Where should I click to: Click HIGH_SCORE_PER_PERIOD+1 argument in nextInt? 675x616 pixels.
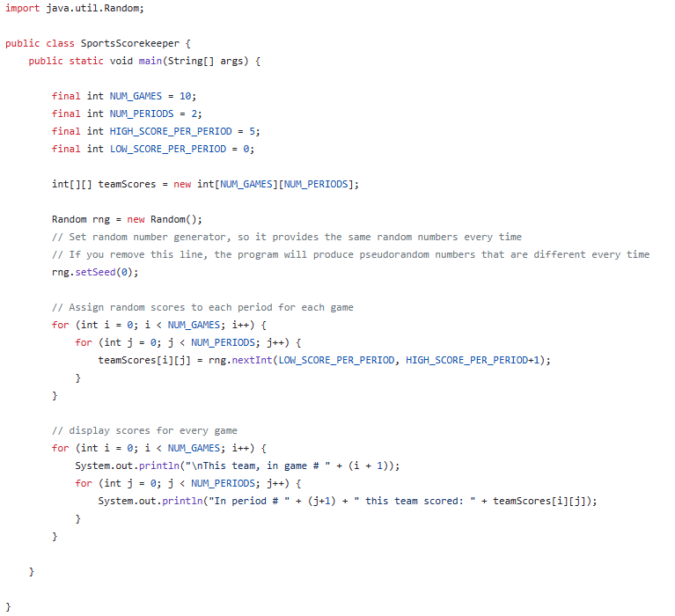click(x=473, y=360)
